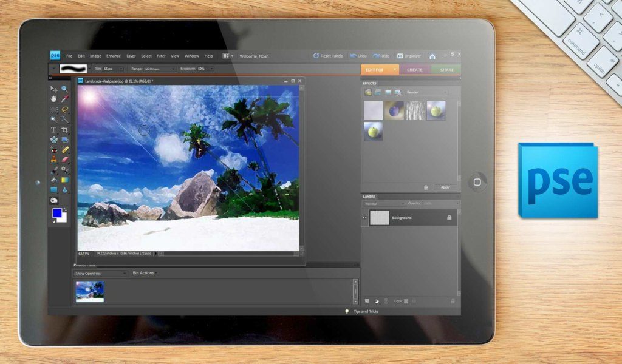Open the brush Size dropdown
This screenshot has height=364, width=622.
pyautogui.click(x=121, y=69)
